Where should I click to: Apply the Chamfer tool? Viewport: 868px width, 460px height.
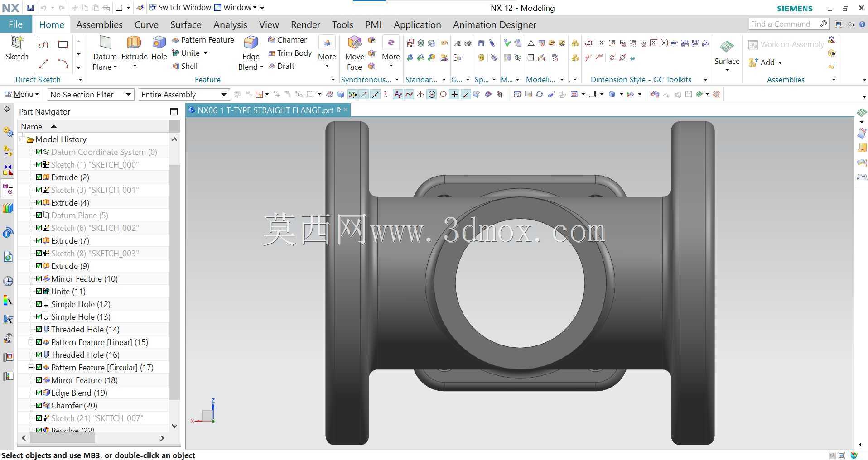point(287,40)
